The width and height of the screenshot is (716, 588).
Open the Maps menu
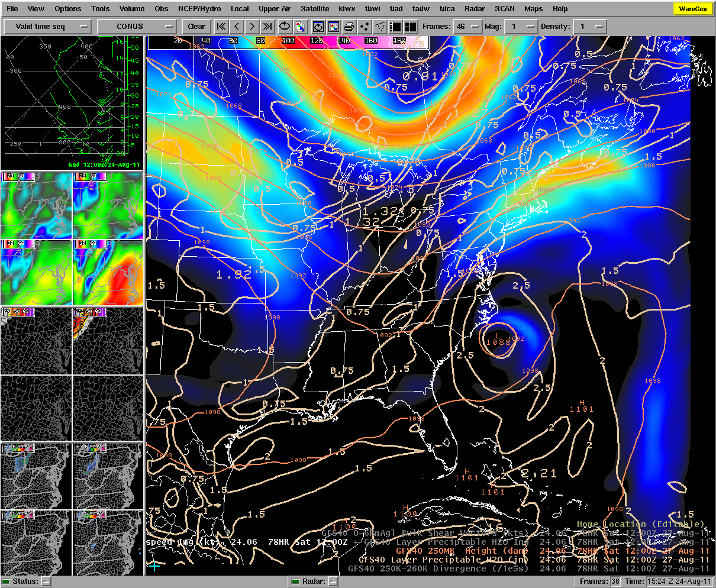coord(533,9)
